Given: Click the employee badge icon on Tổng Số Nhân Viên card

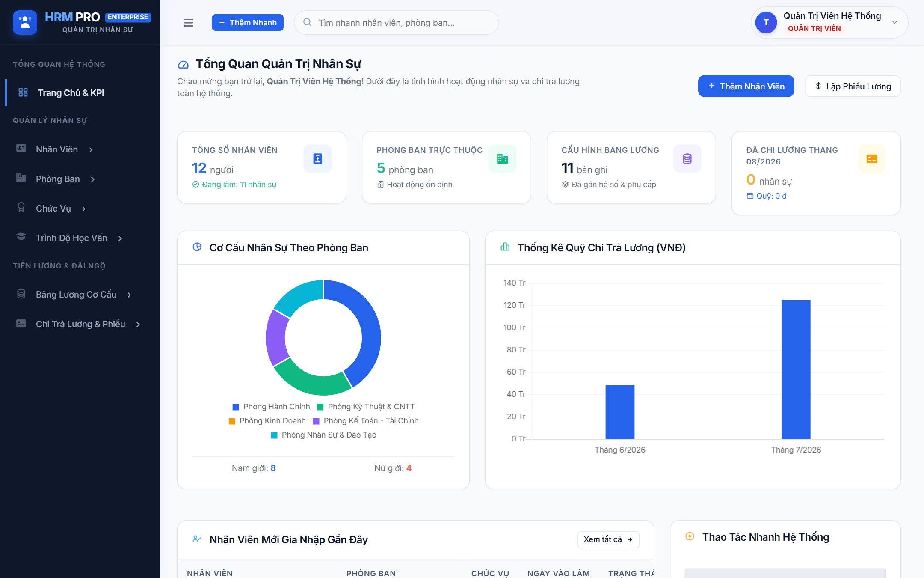Looking at the screenshot, I should (x=317, y=159).
